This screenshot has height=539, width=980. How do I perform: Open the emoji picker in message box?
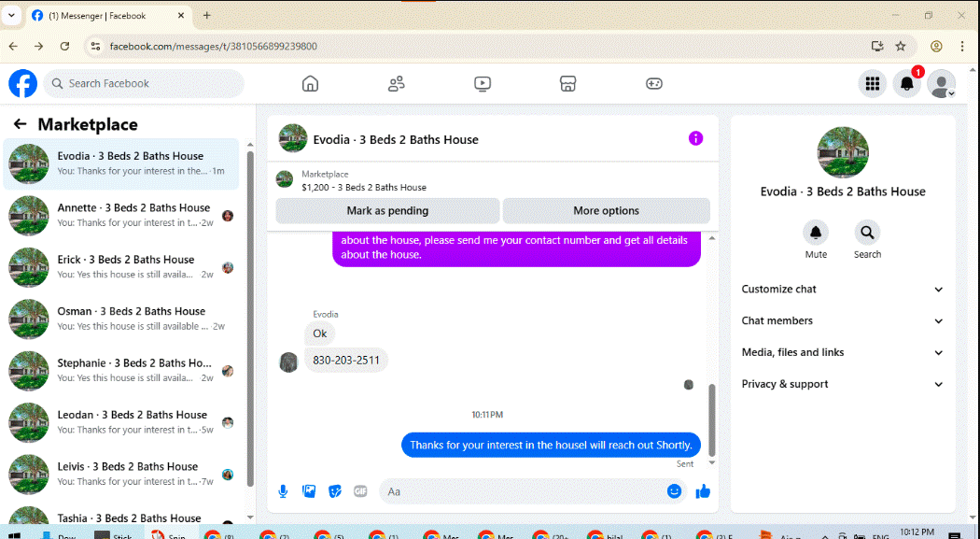click(x=674, y=491)
